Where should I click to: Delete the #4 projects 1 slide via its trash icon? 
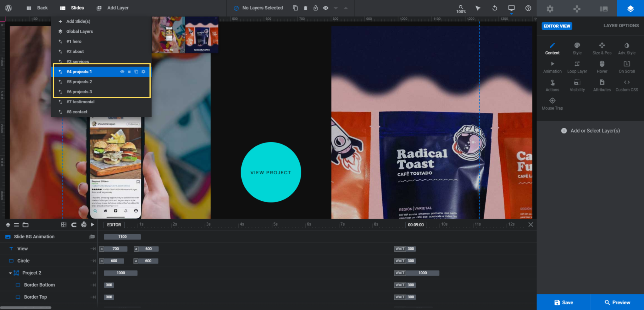point(129,72)
